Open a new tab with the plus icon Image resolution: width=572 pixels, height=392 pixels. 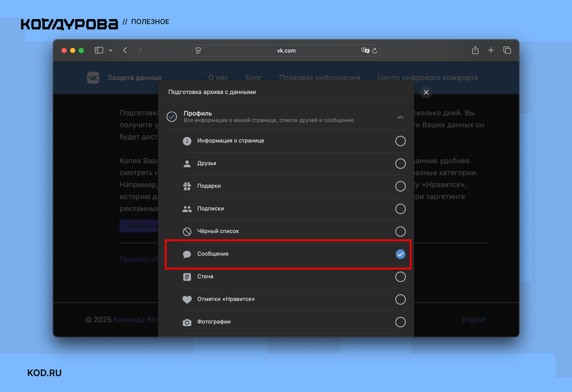point(491,50)
